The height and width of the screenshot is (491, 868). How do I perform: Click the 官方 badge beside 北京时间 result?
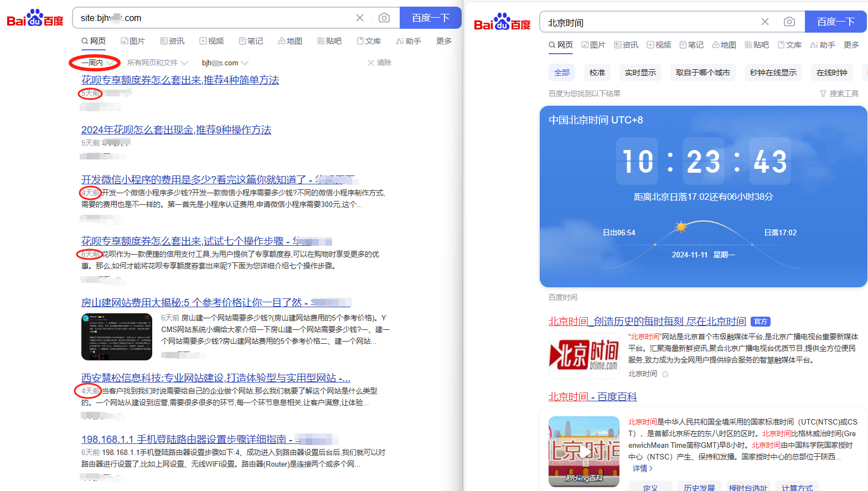(x=761, y=322)
